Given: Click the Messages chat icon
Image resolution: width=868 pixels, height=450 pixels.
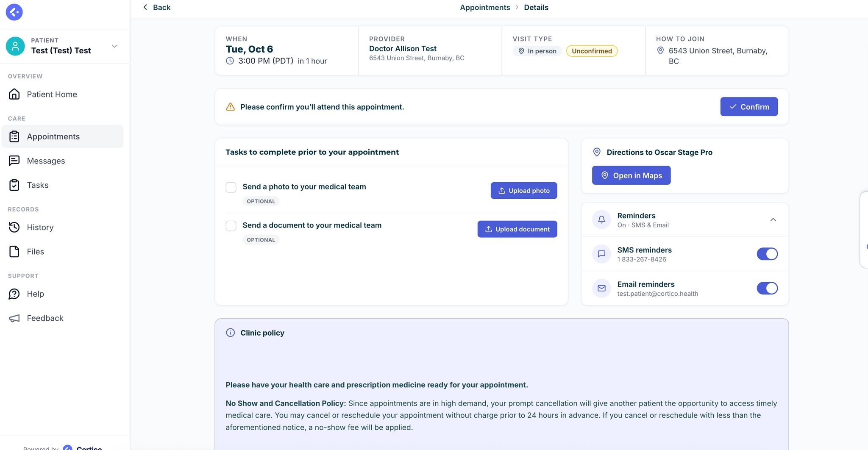Looking at the screenshot, I should point(14,161).
